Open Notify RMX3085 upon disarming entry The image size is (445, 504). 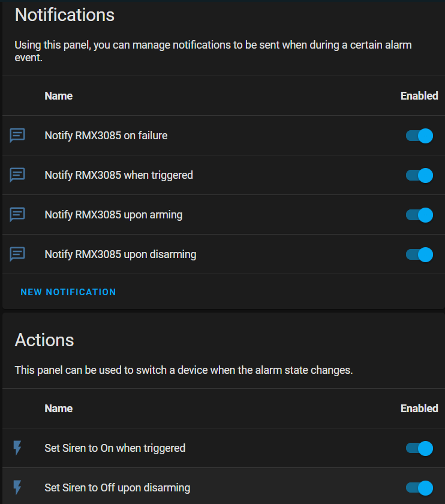click(223, 254)
